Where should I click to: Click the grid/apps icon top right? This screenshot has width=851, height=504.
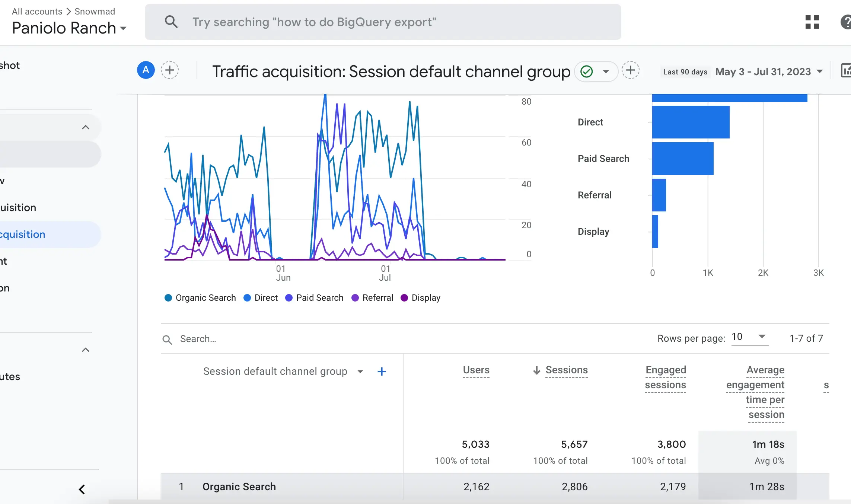tap(812, 22)
